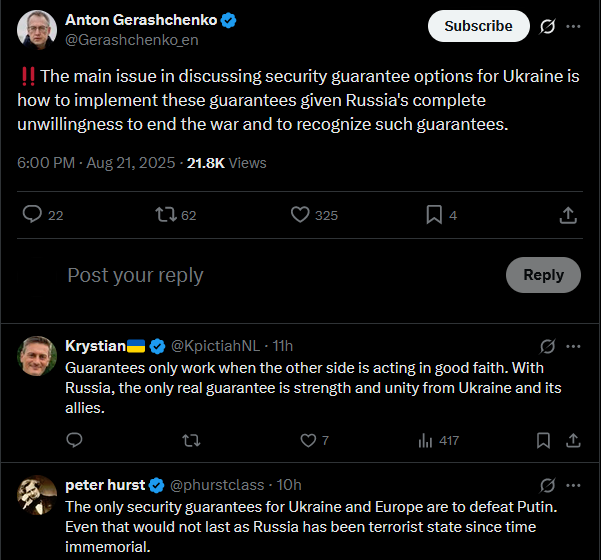Bookmark the main post

[434, 214]
